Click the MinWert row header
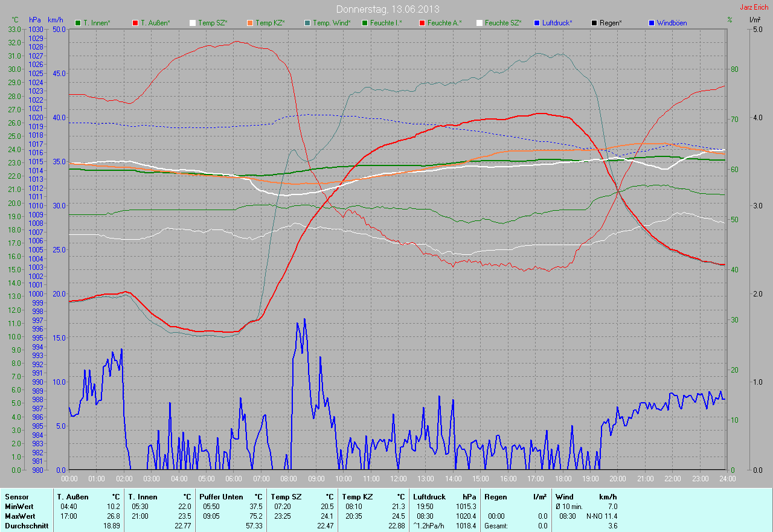This screenshot has height=532, width=773. tap(19, 507)
